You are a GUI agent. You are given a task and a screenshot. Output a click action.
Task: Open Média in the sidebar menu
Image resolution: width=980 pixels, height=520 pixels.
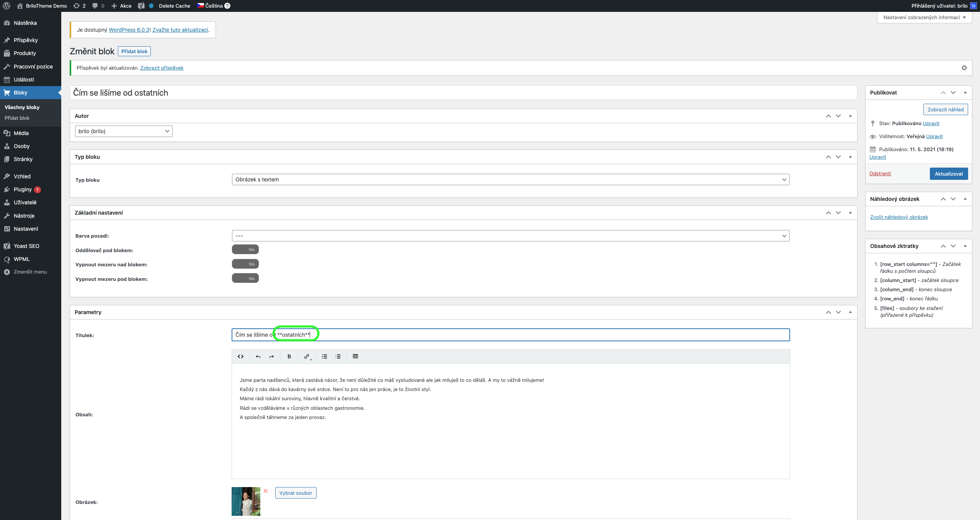(x=21, y=133)
